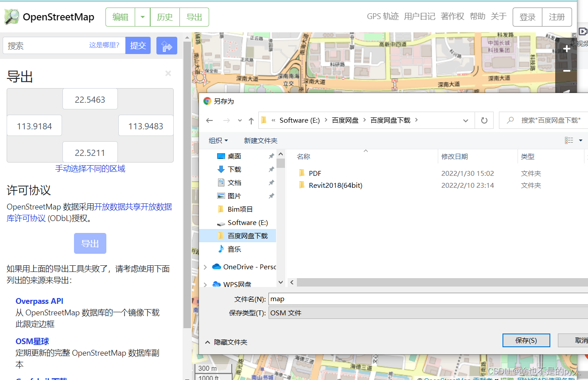This screenshot has width=588, height=380.
Task: Open the edit dropdown arrow
Action: pyautogui.click(x=142, y=17)
